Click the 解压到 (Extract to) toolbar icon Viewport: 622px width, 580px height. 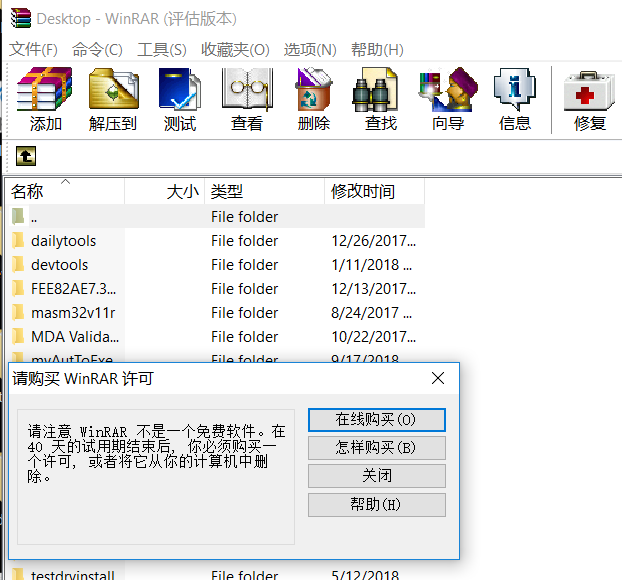tap(113, 89)
